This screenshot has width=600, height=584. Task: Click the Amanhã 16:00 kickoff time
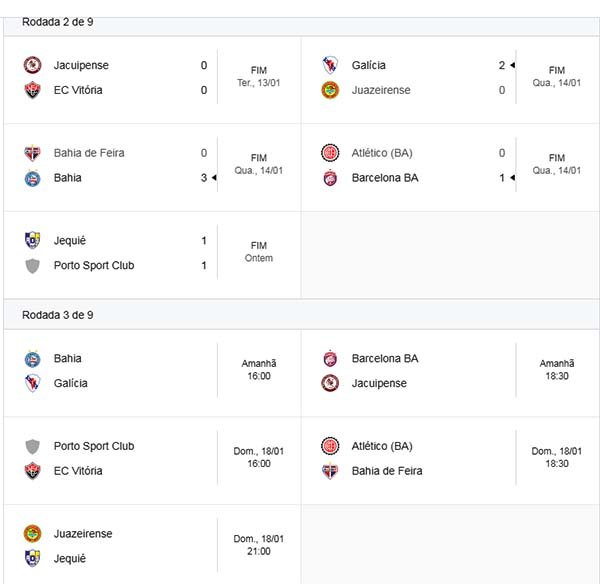click(x=259, y=370)
